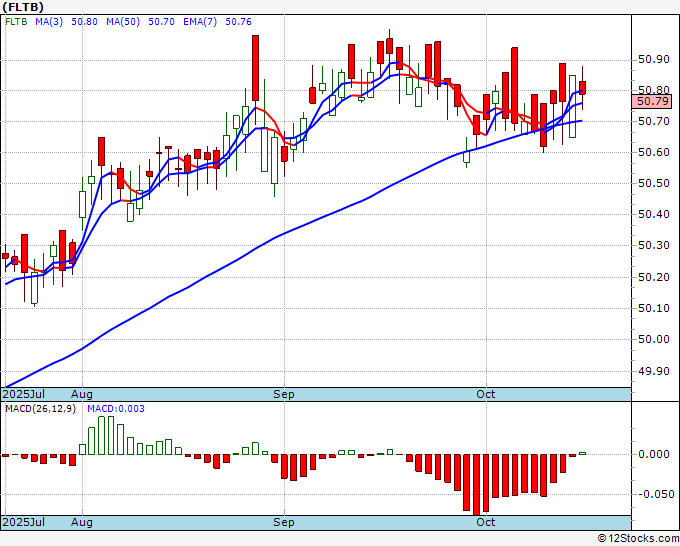Click the 0.000 MACD axis label

[x=654, y=454]
